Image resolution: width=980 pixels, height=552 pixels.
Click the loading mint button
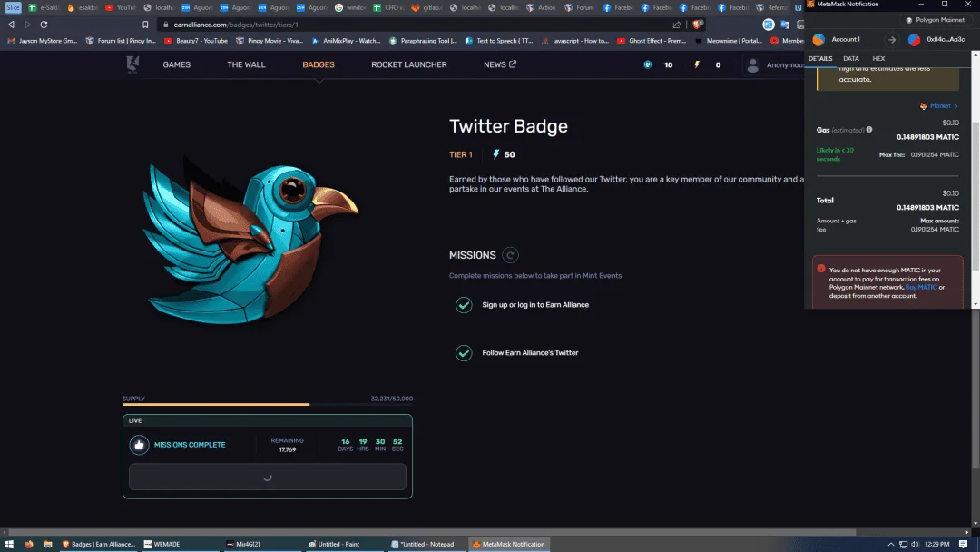click(268, 477)
